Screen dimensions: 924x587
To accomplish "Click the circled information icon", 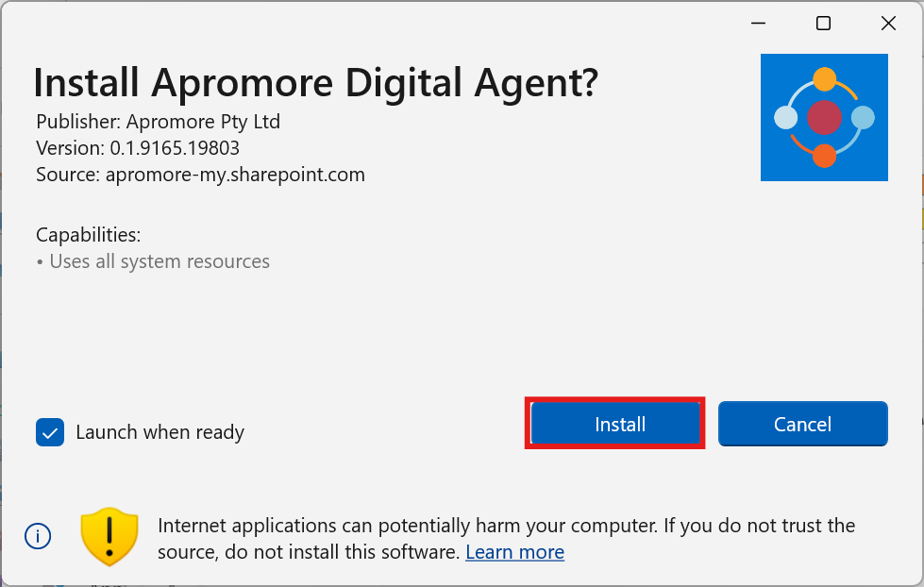I will click(38, 537).
